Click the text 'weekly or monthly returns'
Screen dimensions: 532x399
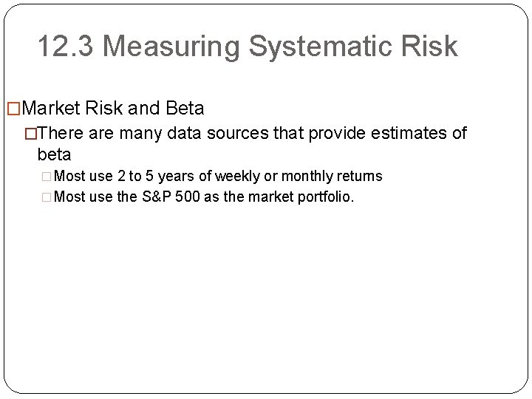click(299, 176)
